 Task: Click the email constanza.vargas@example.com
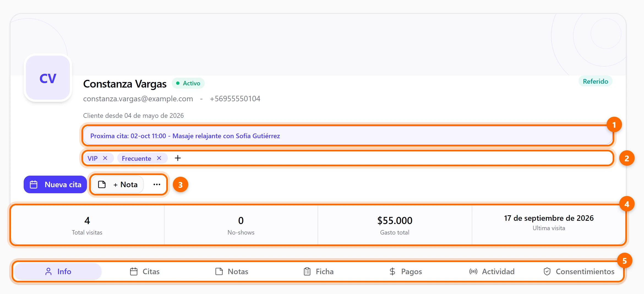point(138,99)
